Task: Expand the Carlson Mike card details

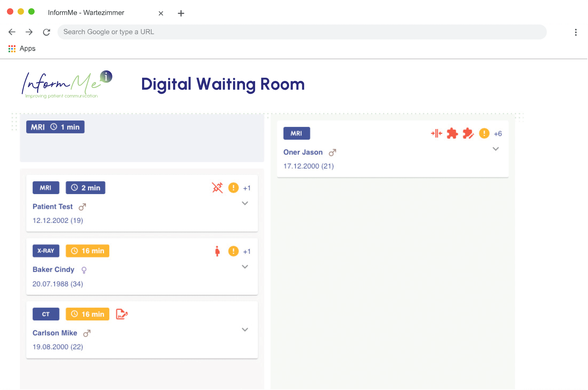Action: (x=245, y=330)
